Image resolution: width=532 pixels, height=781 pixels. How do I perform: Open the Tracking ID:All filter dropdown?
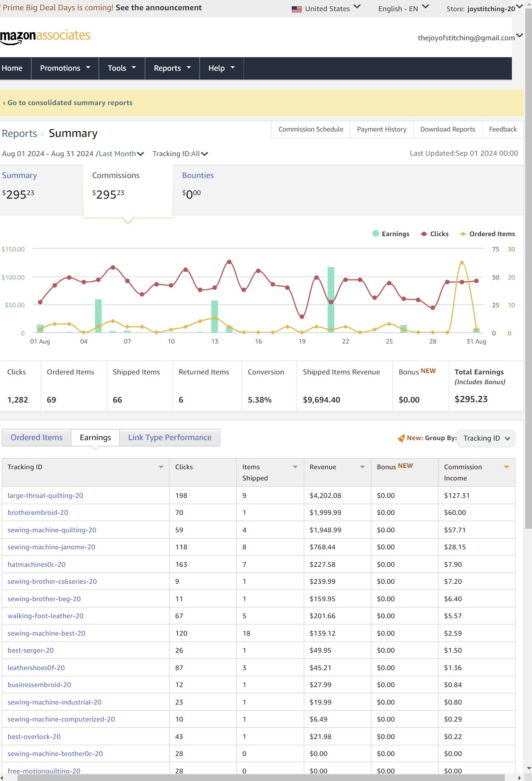[180, 154]
